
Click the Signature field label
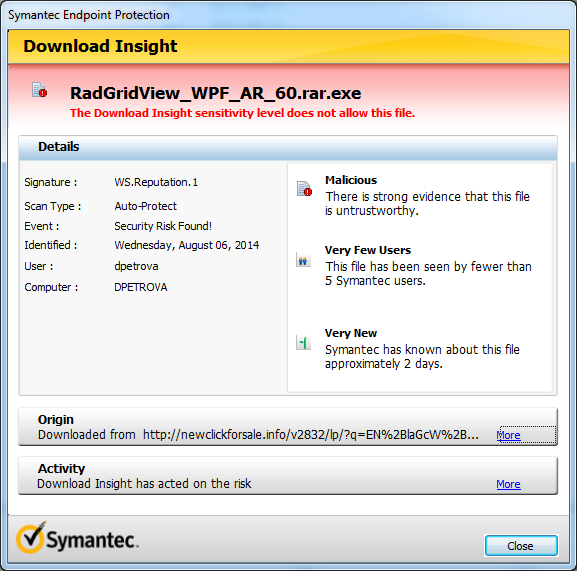[51, 182]
